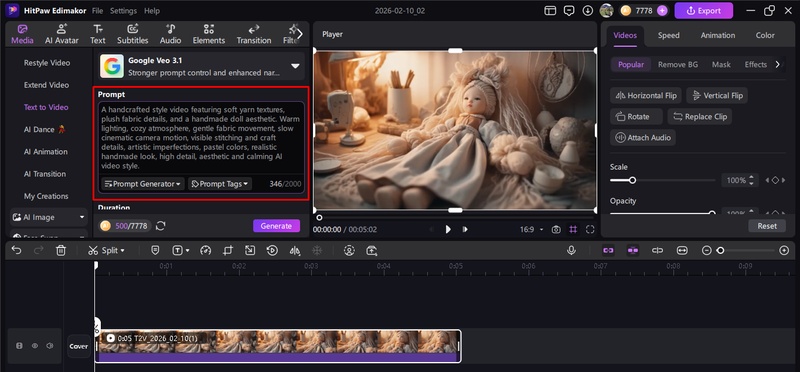Mute the video track audio

(x=49, y=346)
